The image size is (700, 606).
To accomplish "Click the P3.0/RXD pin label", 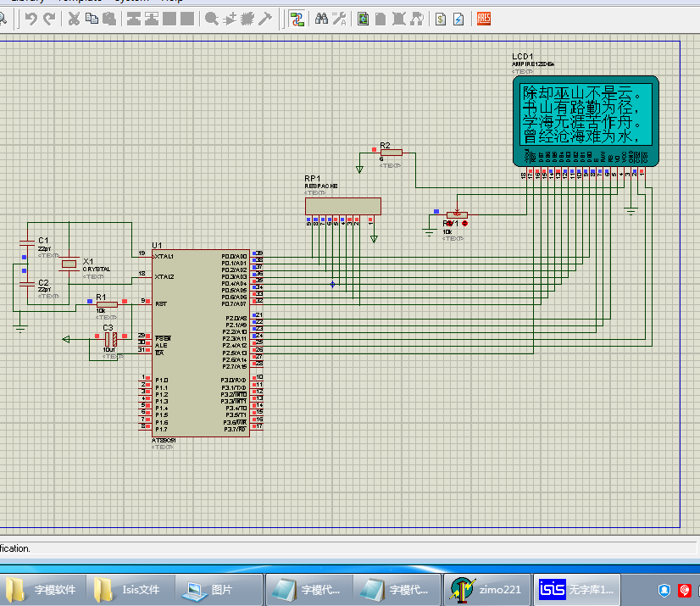I will [x=234, y=381].
